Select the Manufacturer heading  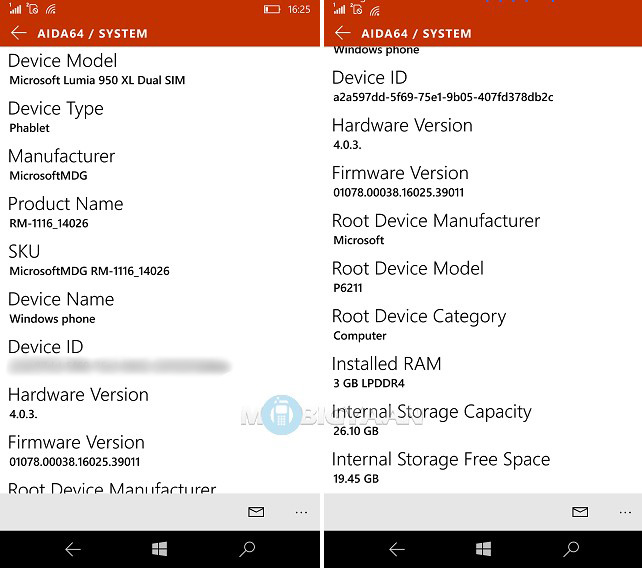[x=61, y=156]
